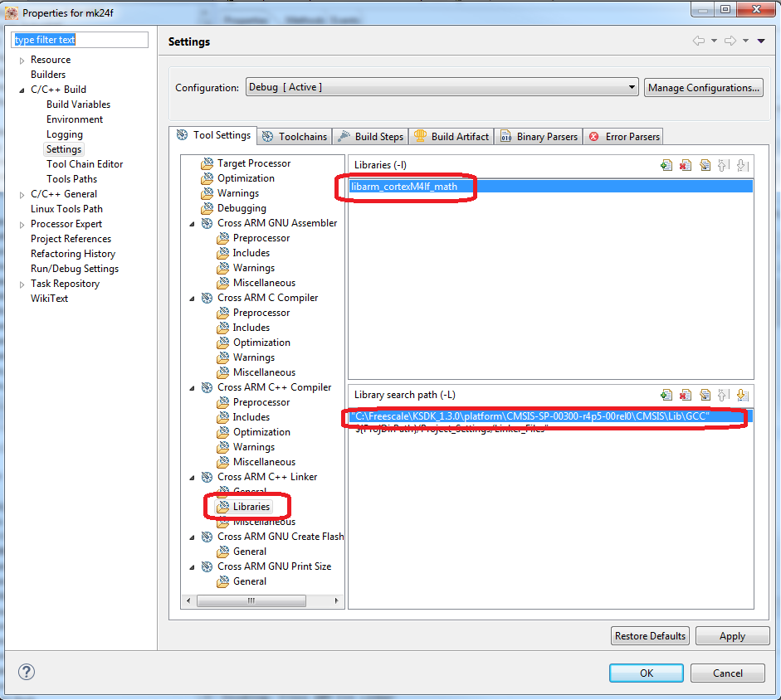Collapse the C/C++ Build tree node
Image resolution: width=781 pixels, height=700 pixels.
click(22, 90)
